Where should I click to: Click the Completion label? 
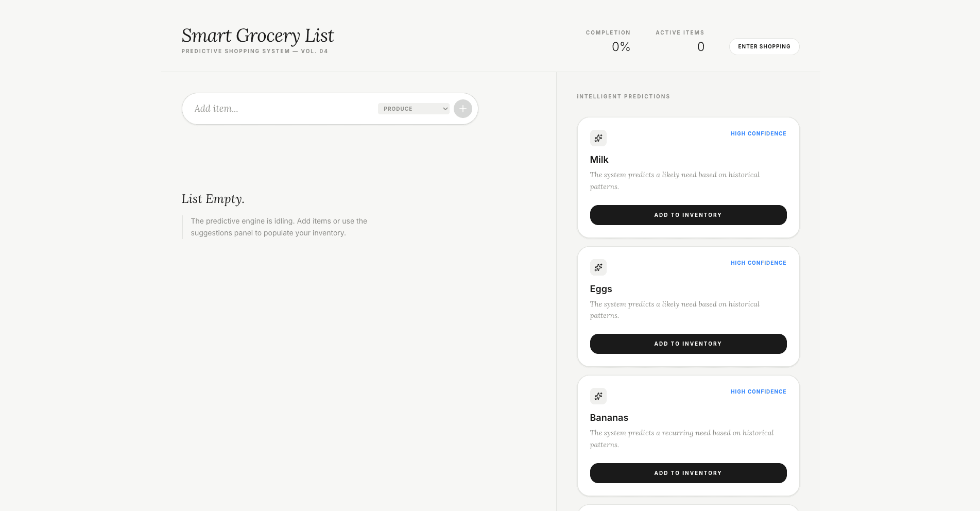pyautogui.click(x=608, y=32)
